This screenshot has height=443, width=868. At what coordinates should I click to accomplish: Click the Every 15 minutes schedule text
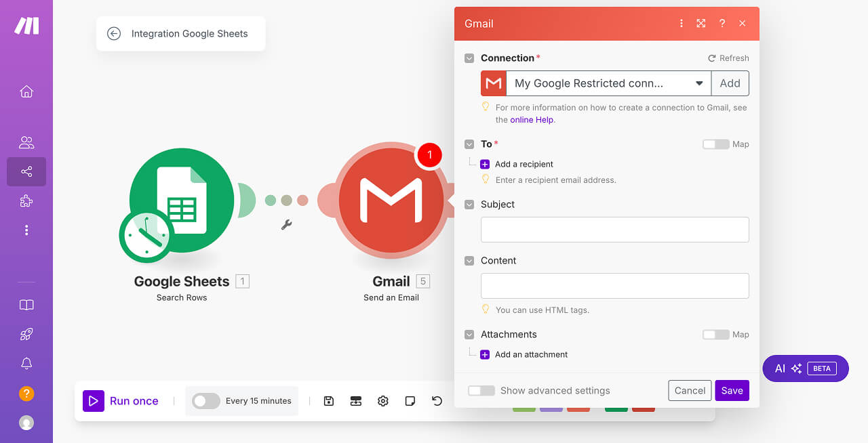coord(258,401)
